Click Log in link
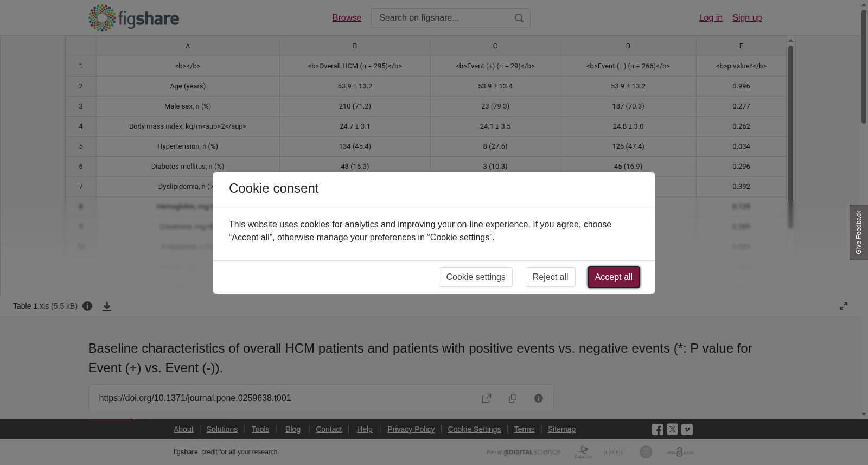The height and width of the screenshot is (465, 868). [x=711, y=18]
